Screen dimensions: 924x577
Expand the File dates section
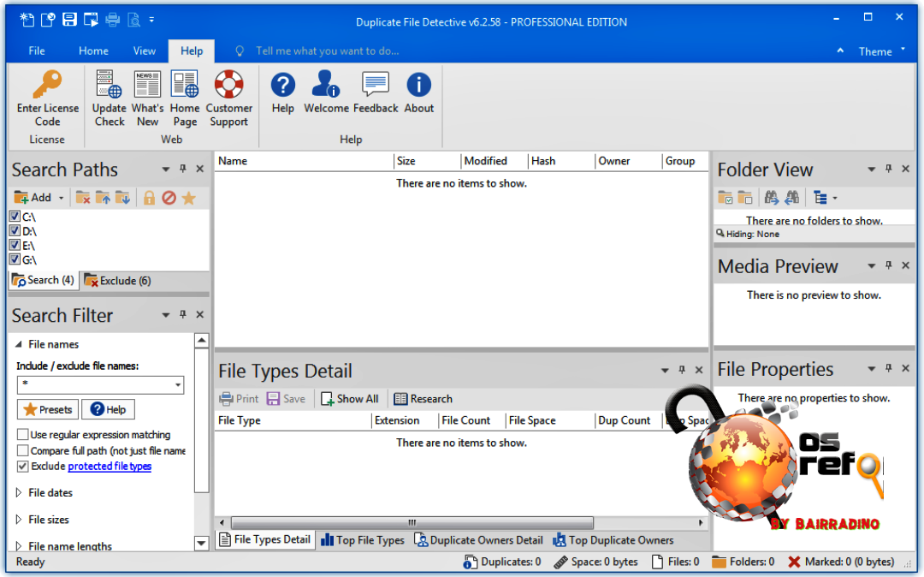tap(18, 492)
